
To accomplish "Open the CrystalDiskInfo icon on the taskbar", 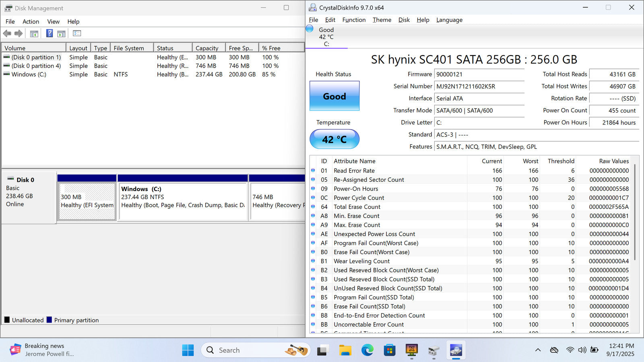I will (456, 350).
